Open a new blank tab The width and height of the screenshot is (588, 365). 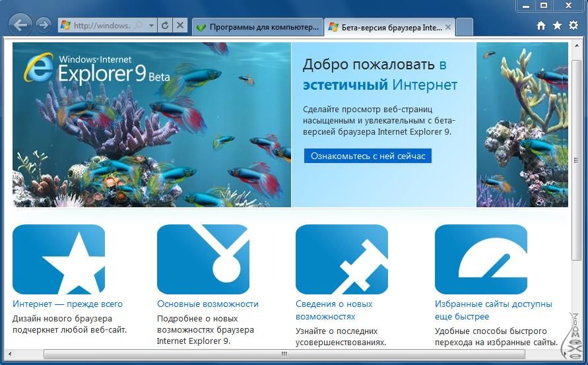tap(465, 27)
